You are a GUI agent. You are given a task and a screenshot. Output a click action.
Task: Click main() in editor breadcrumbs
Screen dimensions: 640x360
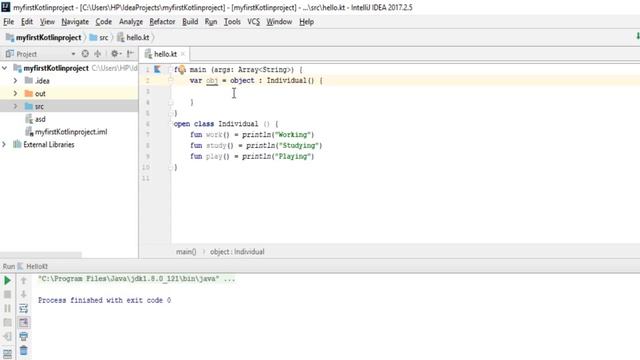click(186, 252)
